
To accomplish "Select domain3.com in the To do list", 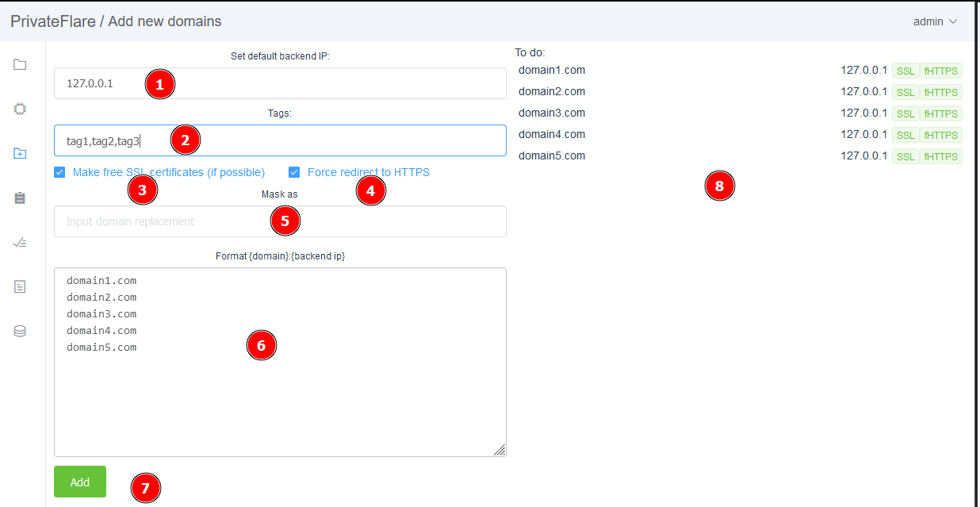I will (x=552, y=113).
